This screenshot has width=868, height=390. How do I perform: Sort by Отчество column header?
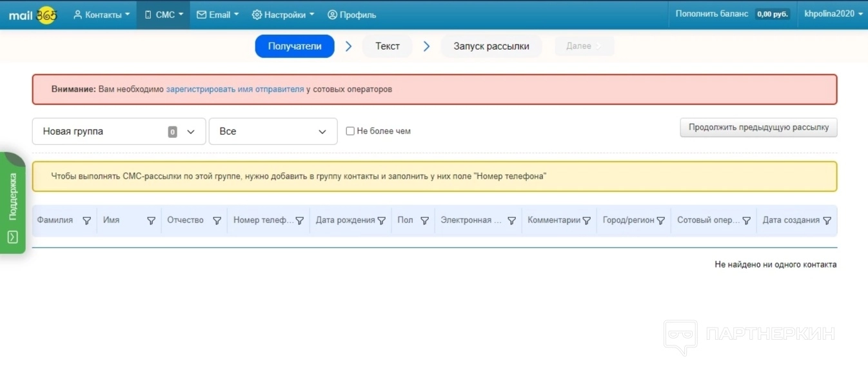point(185,220)
